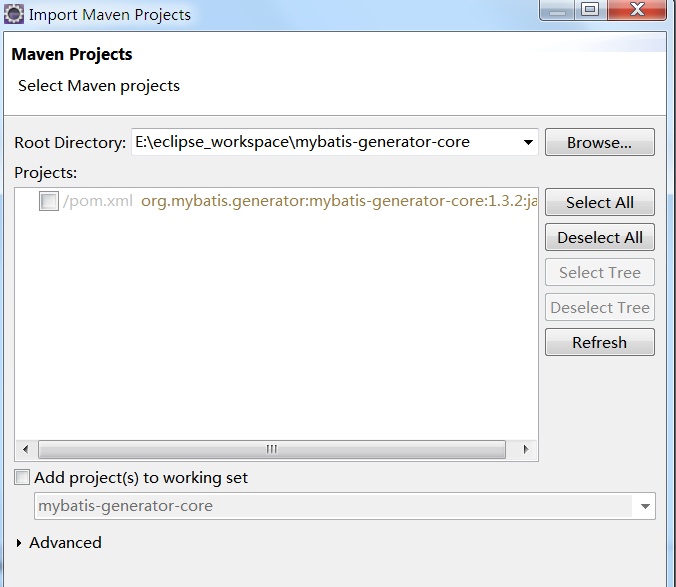Viewport: 676px width, 587px height.
Task: Expand the Advanced section
Action: pyautogui.click(x=19, y=543)
